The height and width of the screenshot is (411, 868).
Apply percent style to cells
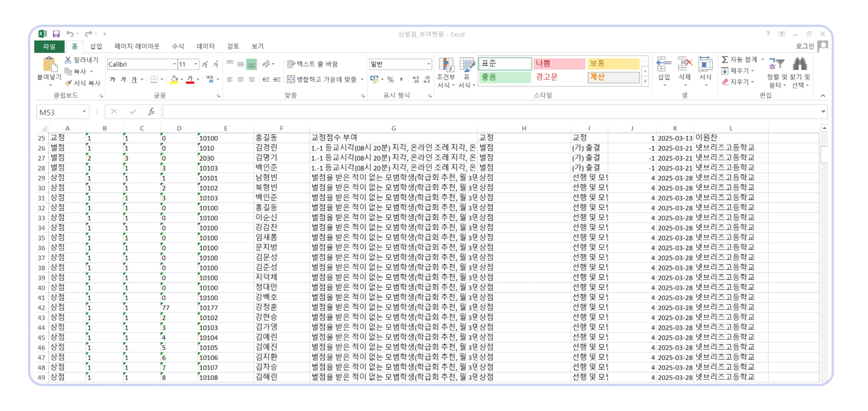[x=391, y=79]
